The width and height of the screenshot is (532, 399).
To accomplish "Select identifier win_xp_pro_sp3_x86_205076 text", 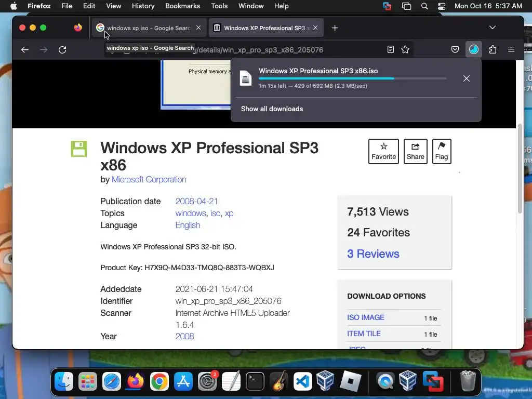I will (229, 301).
